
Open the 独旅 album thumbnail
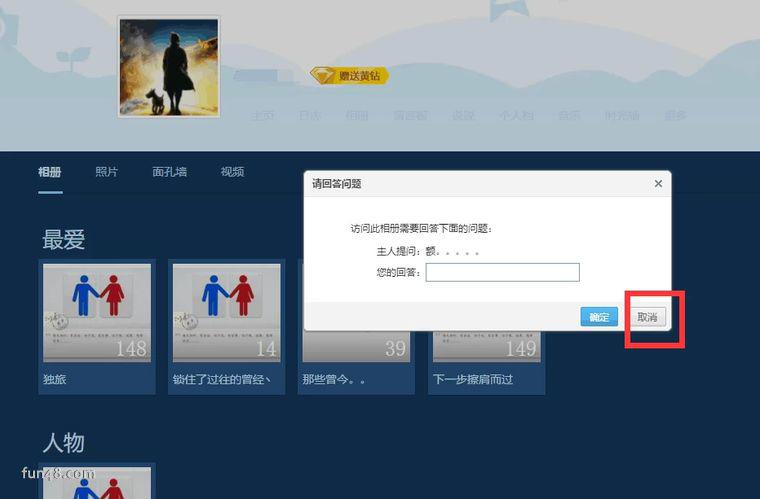[x=97, y=312]
